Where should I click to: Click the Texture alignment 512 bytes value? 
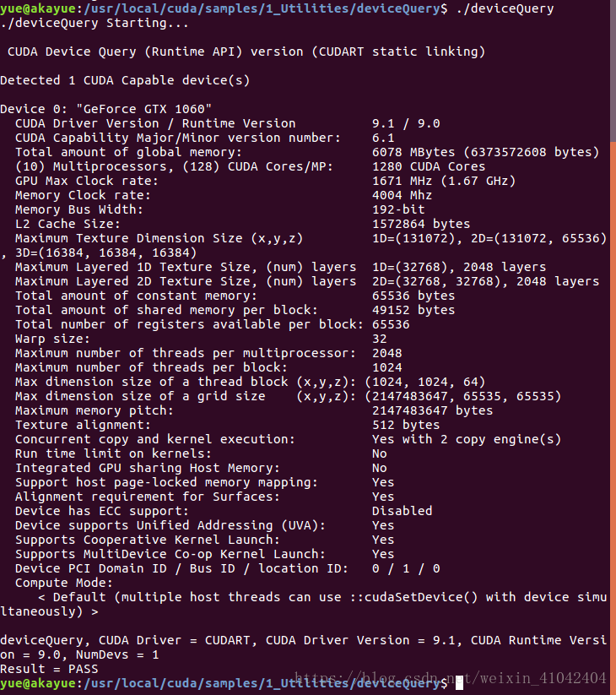click(x=406, y=425)
